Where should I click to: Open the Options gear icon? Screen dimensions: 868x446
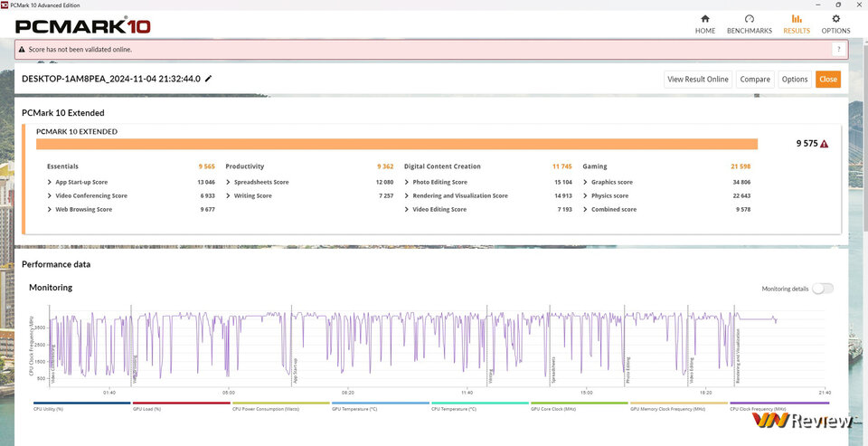click(835, 19)
